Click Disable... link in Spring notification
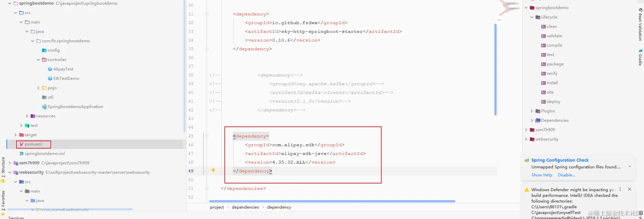Viewport: 644px width, 219px height. click(x=566, y=175)
